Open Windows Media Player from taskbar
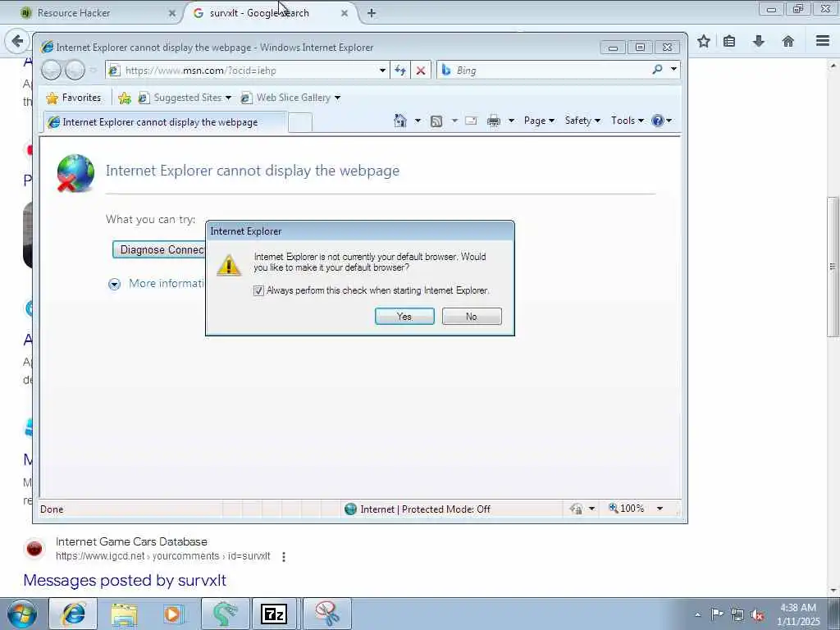This screenshot has width=840, height=630. point(173,614)
